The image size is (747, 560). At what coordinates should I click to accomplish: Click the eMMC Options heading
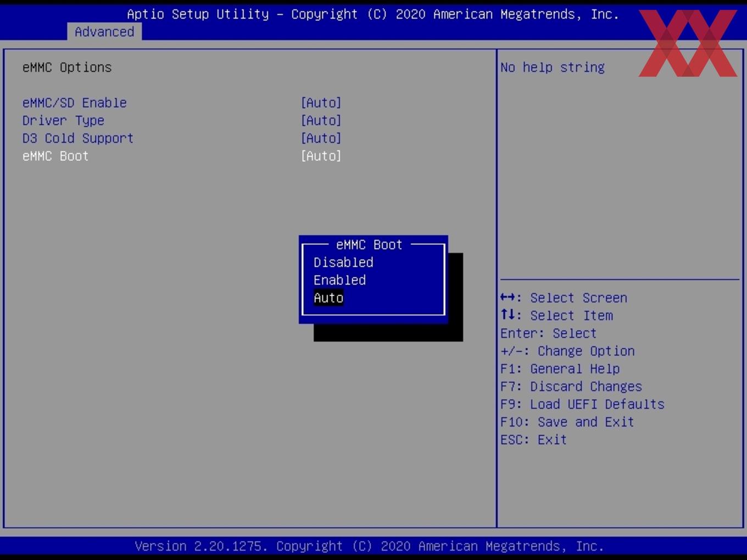pyautogui.click(x=67, y=68)
